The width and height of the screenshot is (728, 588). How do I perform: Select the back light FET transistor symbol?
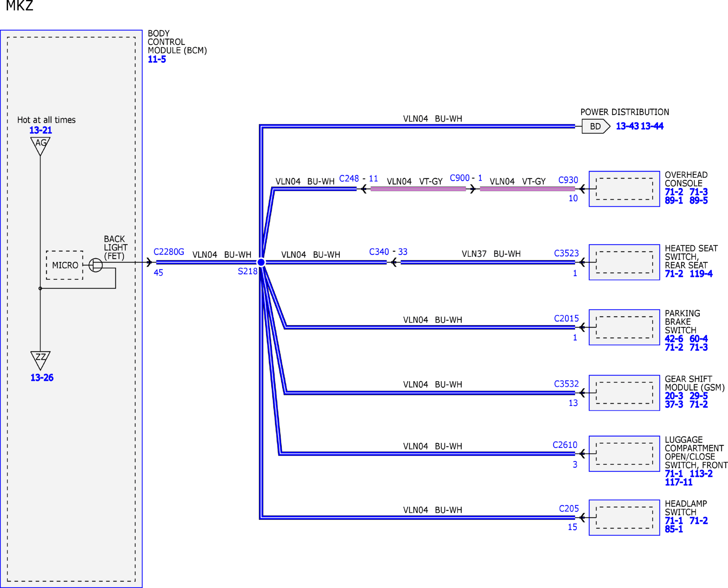[x=95, y=265]
